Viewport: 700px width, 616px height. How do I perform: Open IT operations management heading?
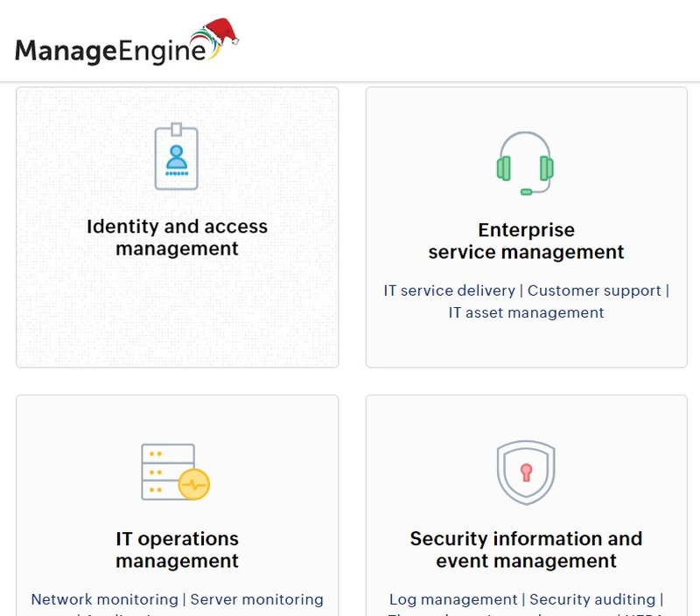pos(177,549)
